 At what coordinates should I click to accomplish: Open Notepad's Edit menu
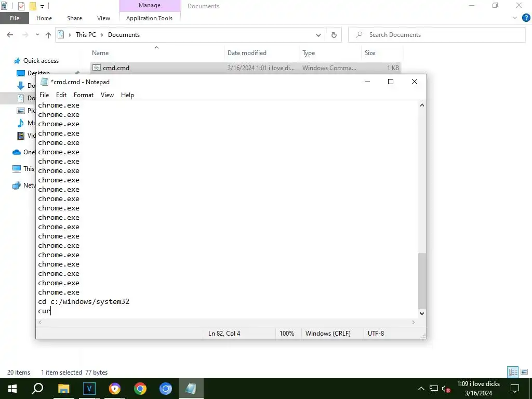click(61, 95)
